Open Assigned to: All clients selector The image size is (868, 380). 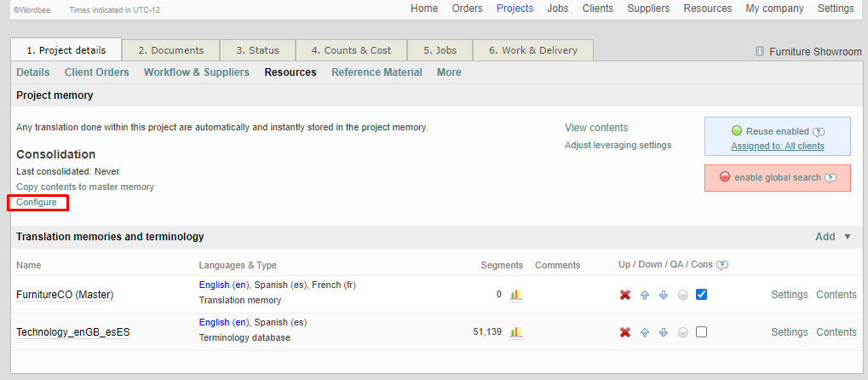(777, 146)
